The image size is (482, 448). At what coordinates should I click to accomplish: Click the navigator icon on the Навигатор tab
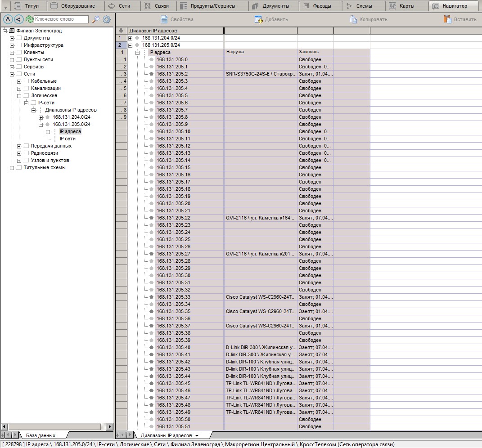(x=435, y=6)
